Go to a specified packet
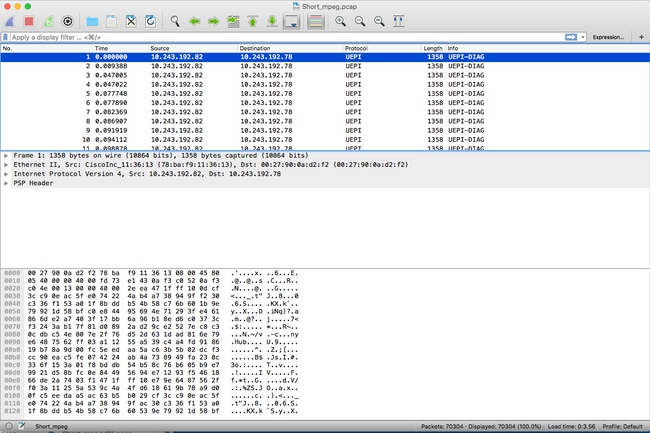Screen dimensions: 650x433 click(x=233, y=21)
